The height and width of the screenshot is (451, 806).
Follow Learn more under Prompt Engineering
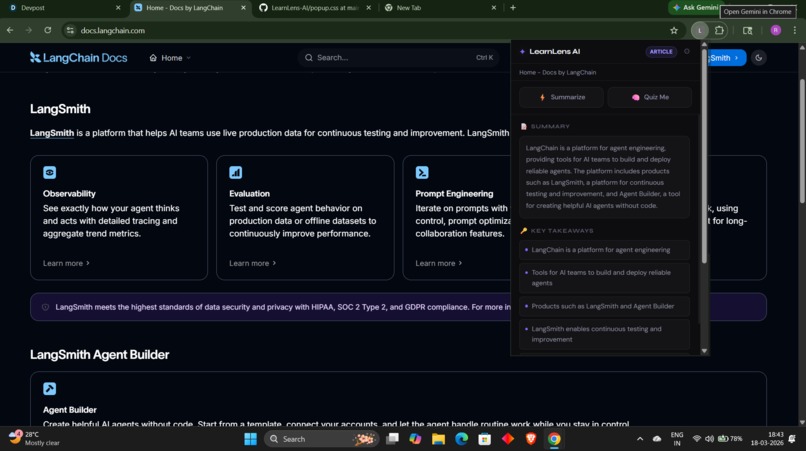coord(438,263)
